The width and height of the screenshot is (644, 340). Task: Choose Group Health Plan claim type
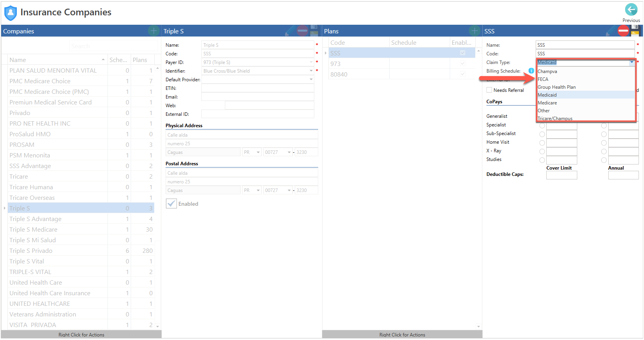586,87
